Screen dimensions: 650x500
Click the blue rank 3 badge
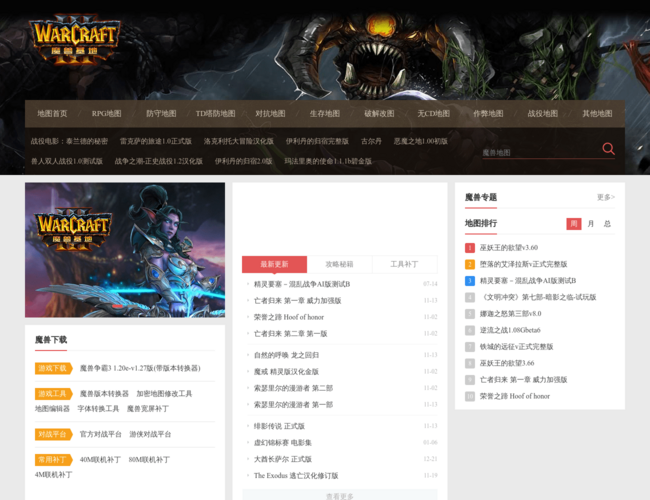point(470,281)
